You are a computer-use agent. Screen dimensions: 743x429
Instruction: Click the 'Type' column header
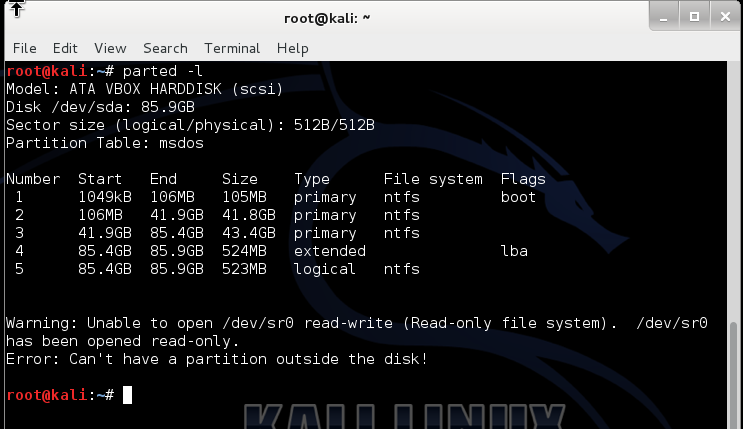(312, 179)
